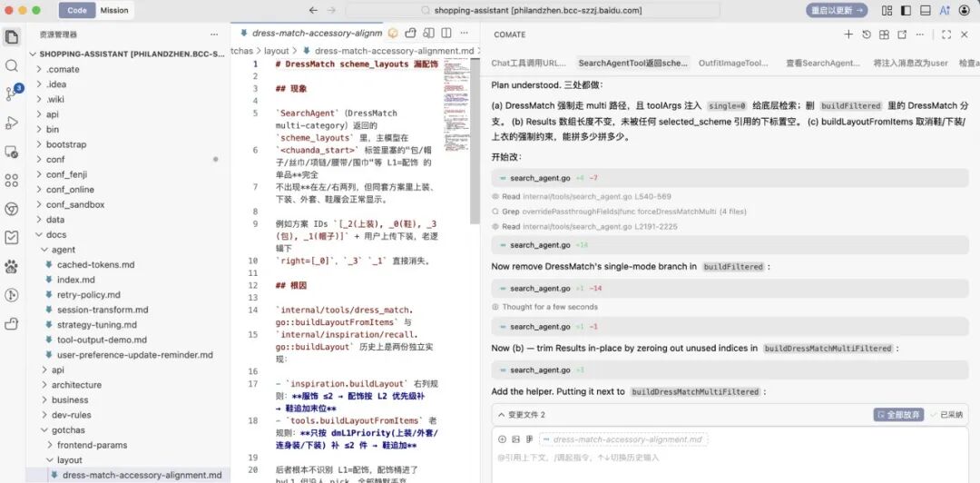980x483 pixels.
Task: Customize layout icon in title bar
Action: click(887, 10)
